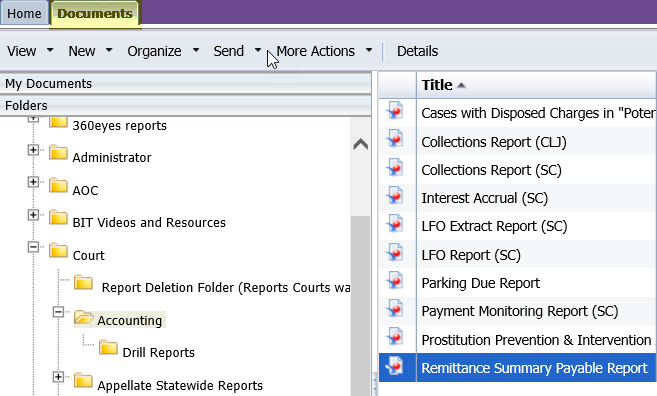
Task: Select the Cases with Disposed Charges title
Action: (x=538, y=113)
